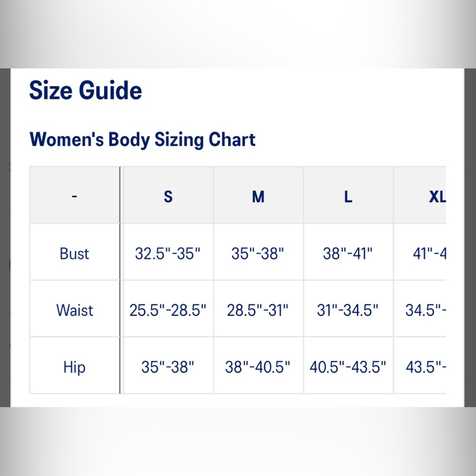Click the Bust row label
Screen dimensions: 476x476
click(x=74, y=254)
